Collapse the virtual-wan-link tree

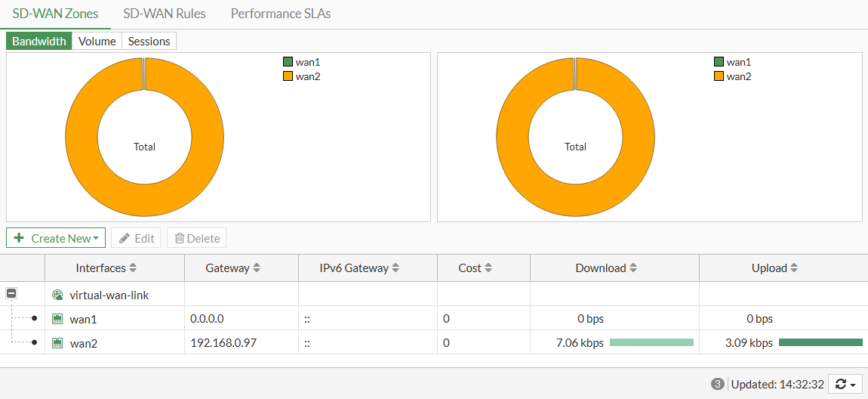point(11,294)
